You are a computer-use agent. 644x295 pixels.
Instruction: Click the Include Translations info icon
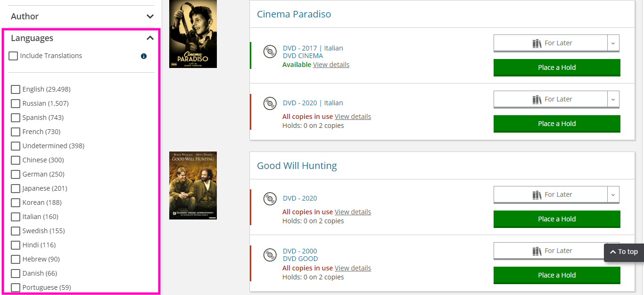coord(144,56)
